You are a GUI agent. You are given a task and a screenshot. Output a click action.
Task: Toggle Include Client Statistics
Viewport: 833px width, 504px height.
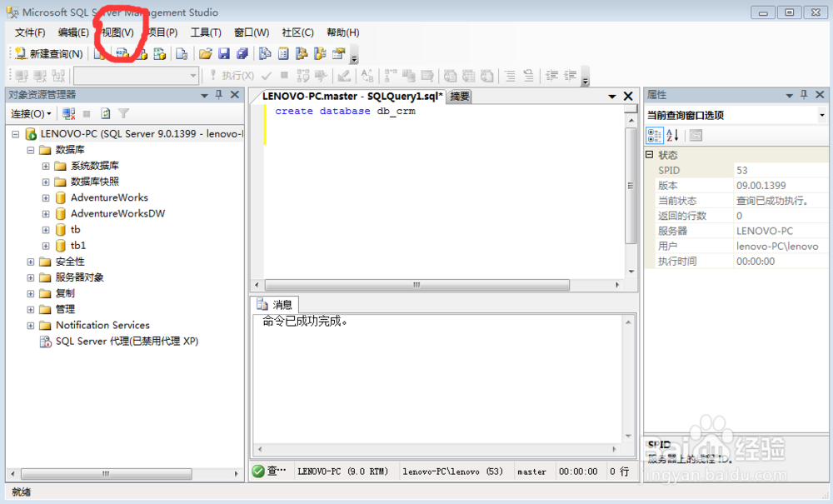(408, 76)
